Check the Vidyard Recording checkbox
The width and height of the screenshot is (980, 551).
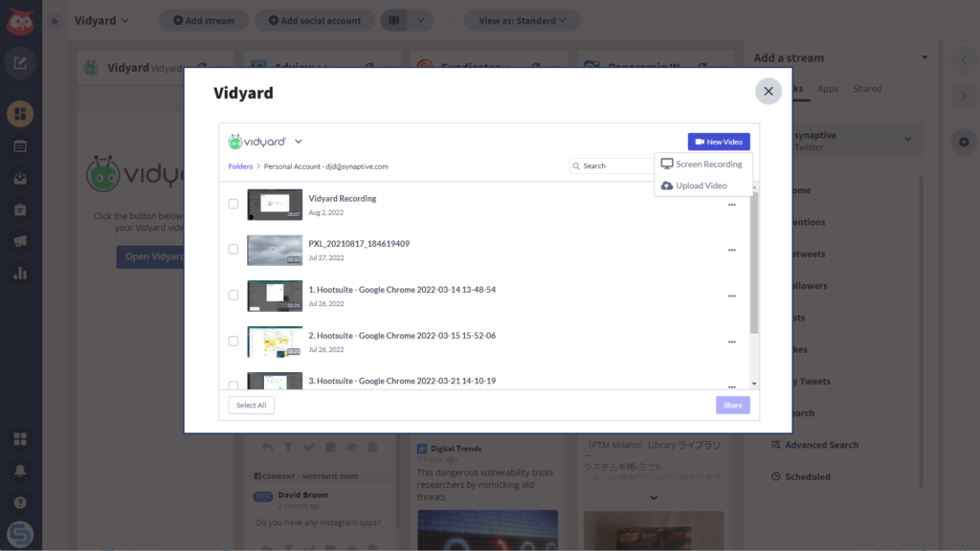(x=234, y=204)
